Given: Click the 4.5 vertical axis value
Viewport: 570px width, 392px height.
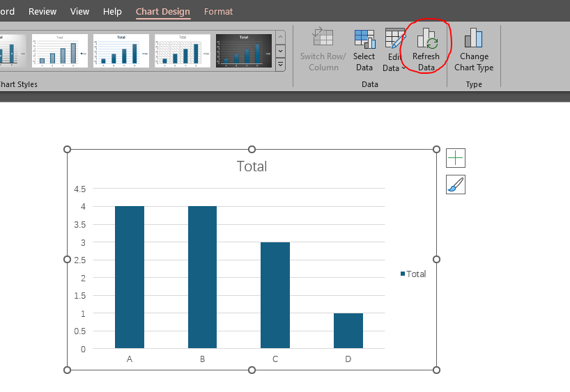Looking at the screenshot, I should (x=80, y=189).
